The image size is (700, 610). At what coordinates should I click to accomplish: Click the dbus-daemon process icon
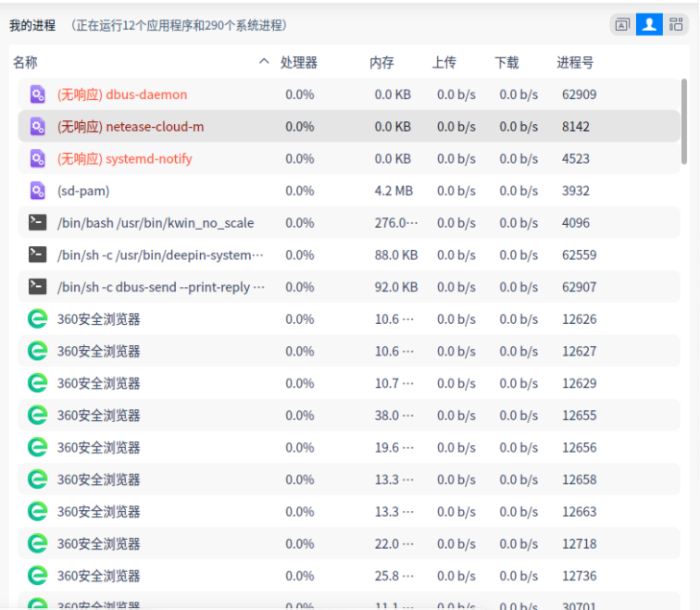(x=37, y=94)
